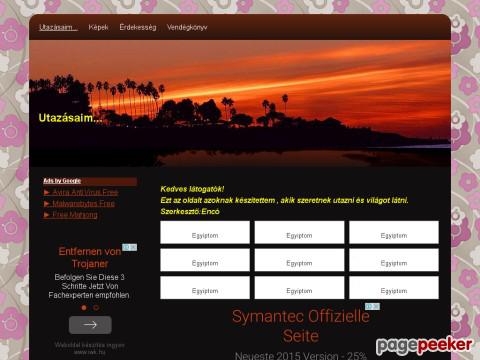Image resolution: width=480 pixels, height=360 pixels.
Task: Click the Entfernen von Trojaner ad headline
Action: [90, 257]
